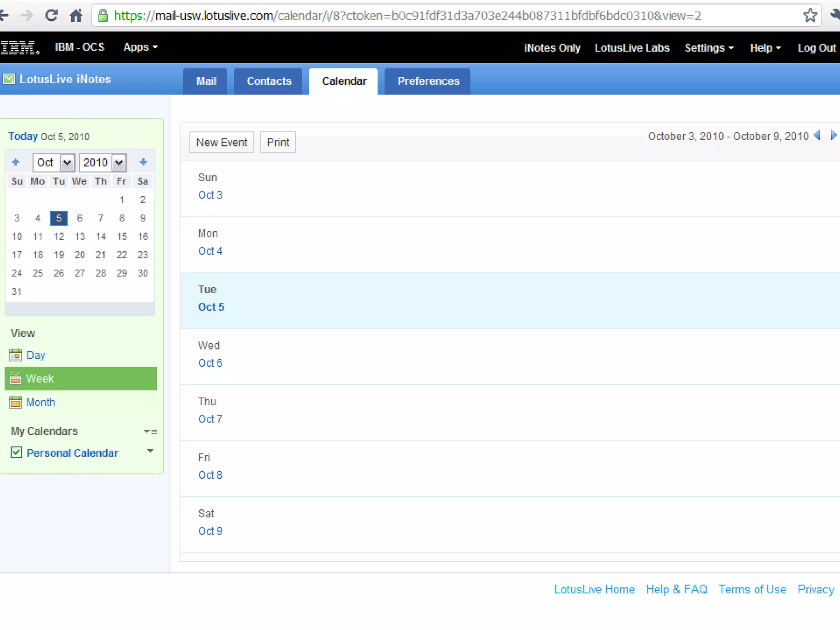Switch to Month view
This screenshot has height=630, width=840.
(x=40, y=402)
